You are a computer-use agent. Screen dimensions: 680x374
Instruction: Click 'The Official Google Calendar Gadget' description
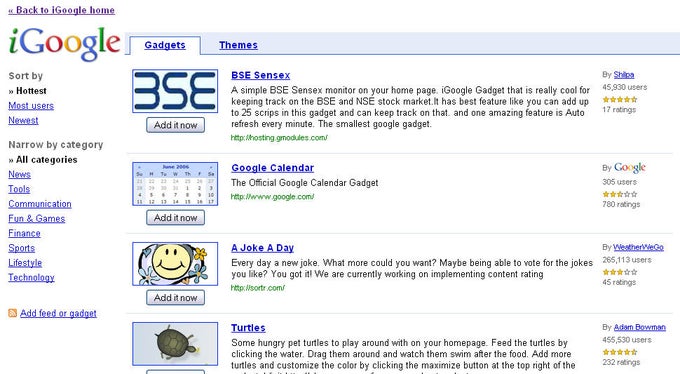[304, 183]
